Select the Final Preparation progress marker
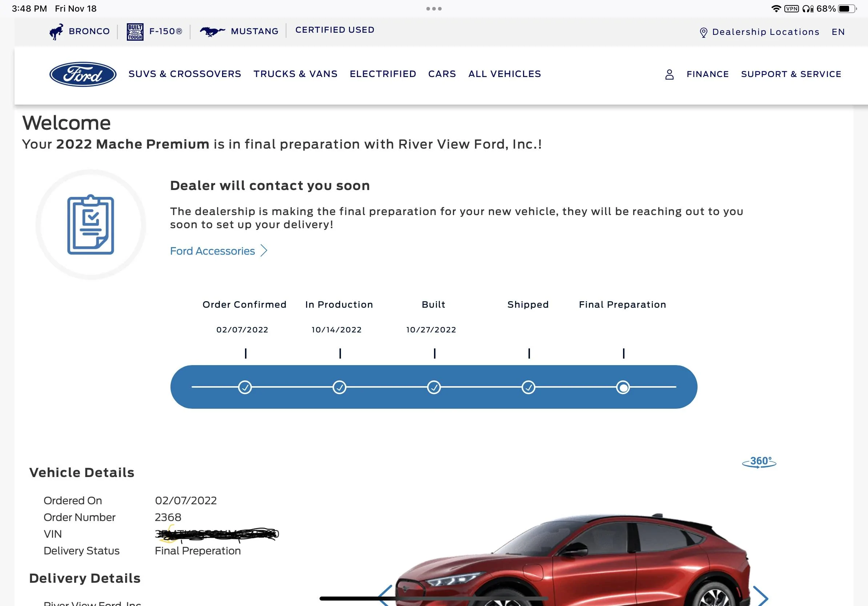868x606 pixels. pyautogui.click(x=623, y=388)
